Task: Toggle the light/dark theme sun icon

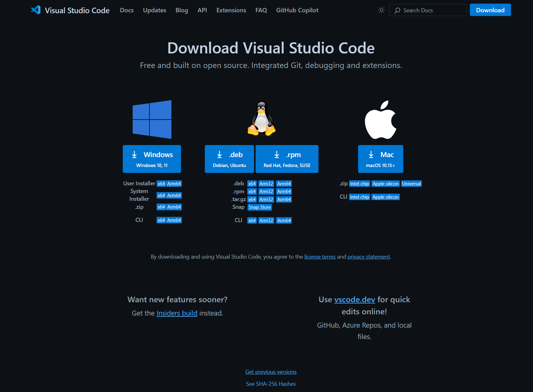Action: pyautogui.click(x=381, y=10)
